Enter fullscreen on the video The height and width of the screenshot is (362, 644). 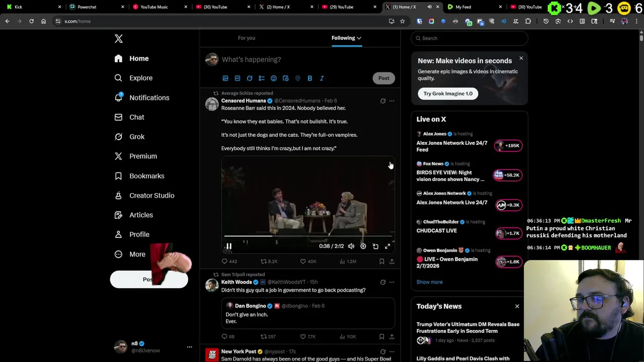click(387, 246)
